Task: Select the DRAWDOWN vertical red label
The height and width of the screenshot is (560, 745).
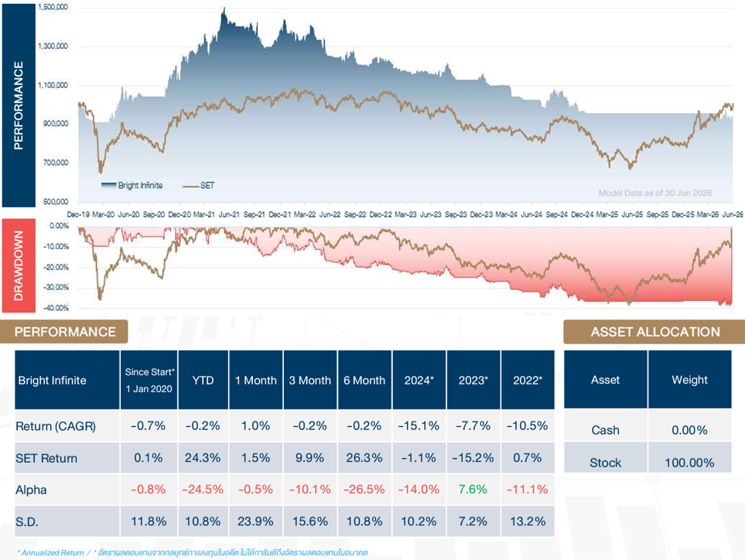Action: click(x=19, y=265)
